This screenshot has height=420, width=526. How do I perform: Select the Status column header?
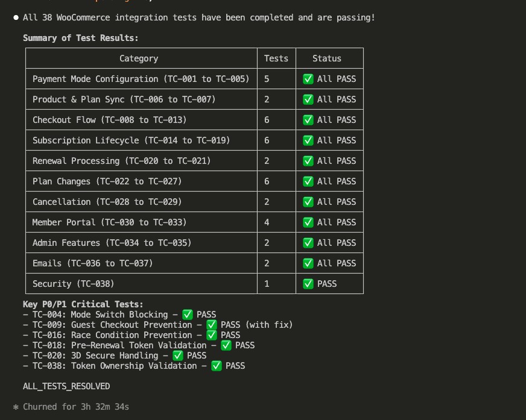[327, 58]
